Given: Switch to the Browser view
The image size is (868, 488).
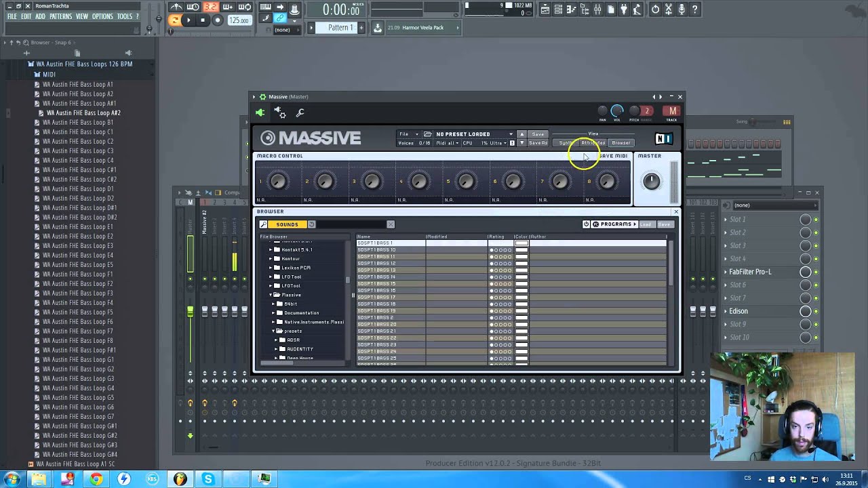Looking at the screenshot, I should 620,143.
